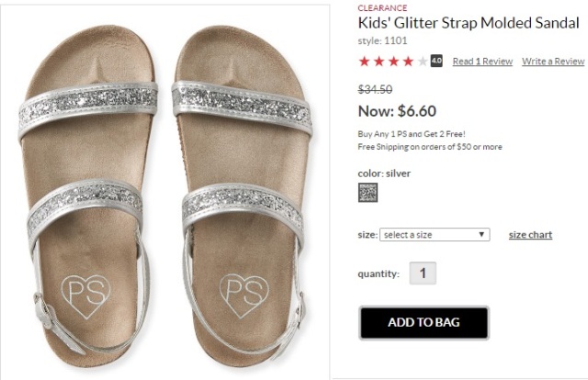Click the second red rating star

coord(379,61)
